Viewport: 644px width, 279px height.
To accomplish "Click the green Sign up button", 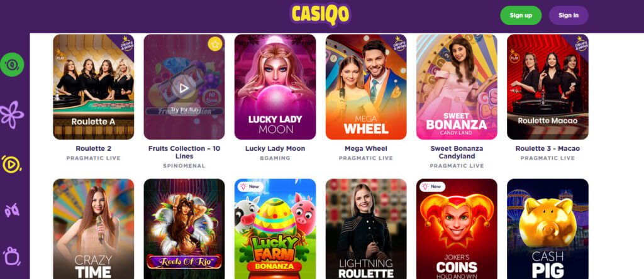I will pyautogui.click(x=521, y=16).
